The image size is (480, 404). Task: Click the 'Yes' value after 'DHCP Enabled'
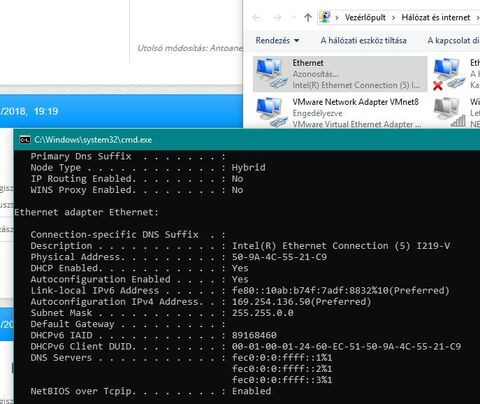240,268
